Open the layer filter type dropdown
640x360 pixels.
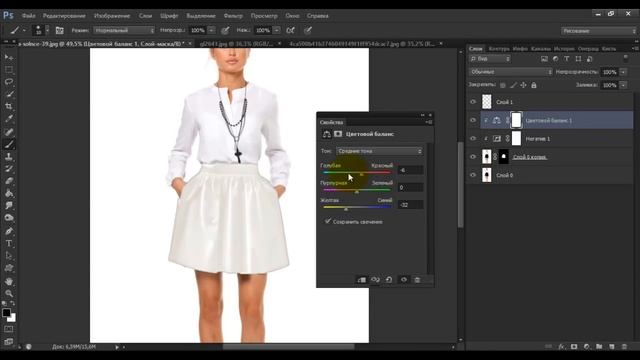(489, 59)
